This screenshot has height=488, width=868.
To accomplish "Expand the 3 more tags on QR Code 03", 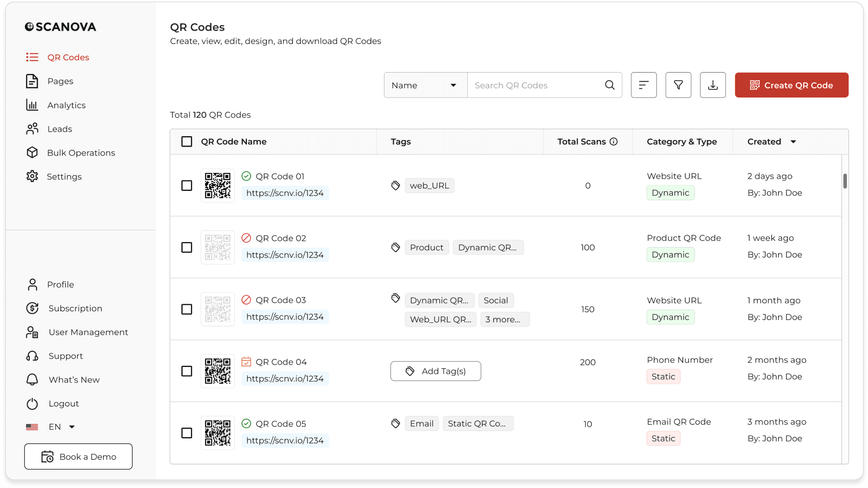I will tap(505, 319).
